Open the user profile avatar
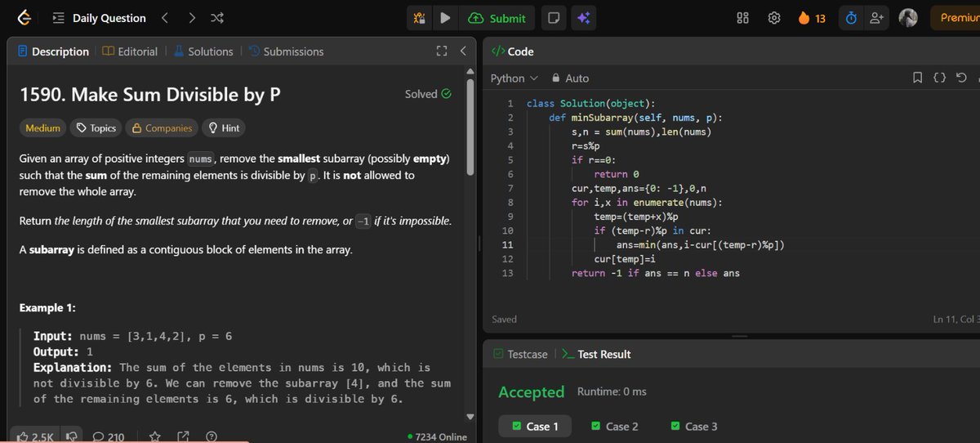This screenshot has height=443, width=980. click(x=908, y=18)
